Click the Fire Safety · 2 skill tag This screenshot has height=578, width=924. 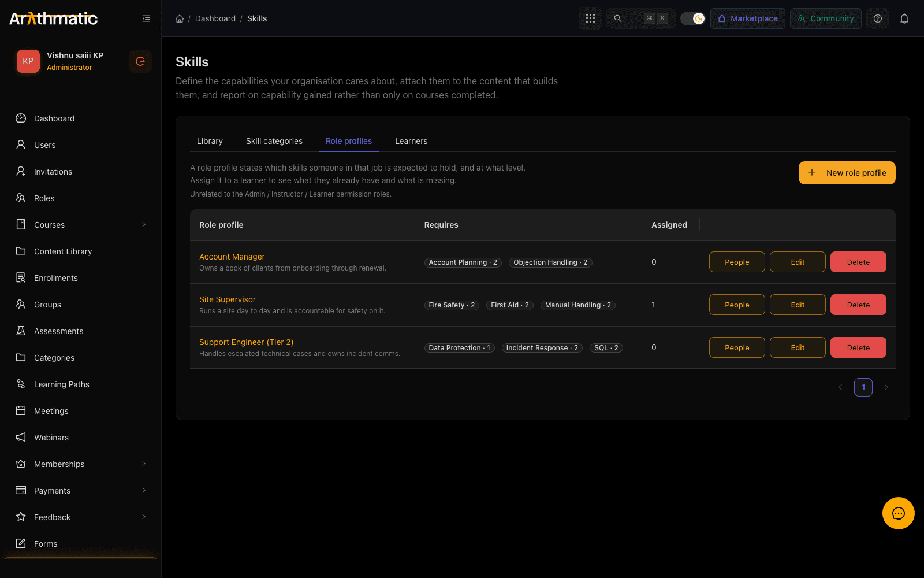coord(452,305)
